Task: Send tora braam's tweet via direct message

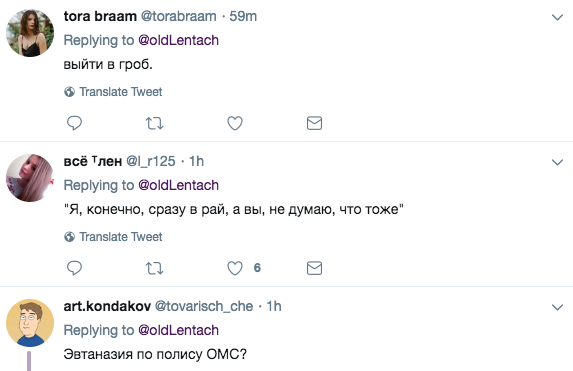Action: tap(314, 123)
